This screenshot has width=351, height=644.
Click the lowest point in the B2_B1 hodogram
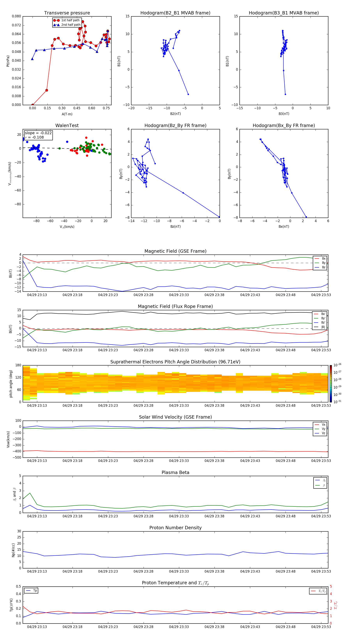click(188, 94)
